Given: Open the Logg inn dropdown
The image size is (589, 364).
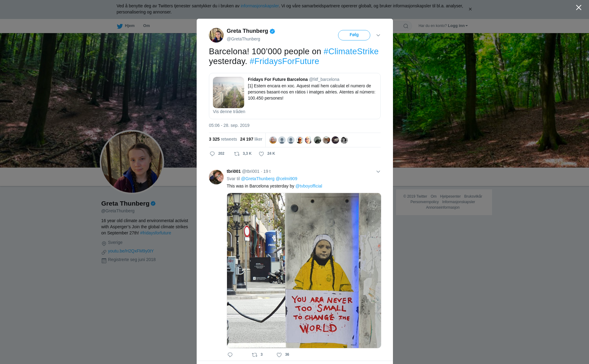Looking at the screenshot, I should (457, 26).
